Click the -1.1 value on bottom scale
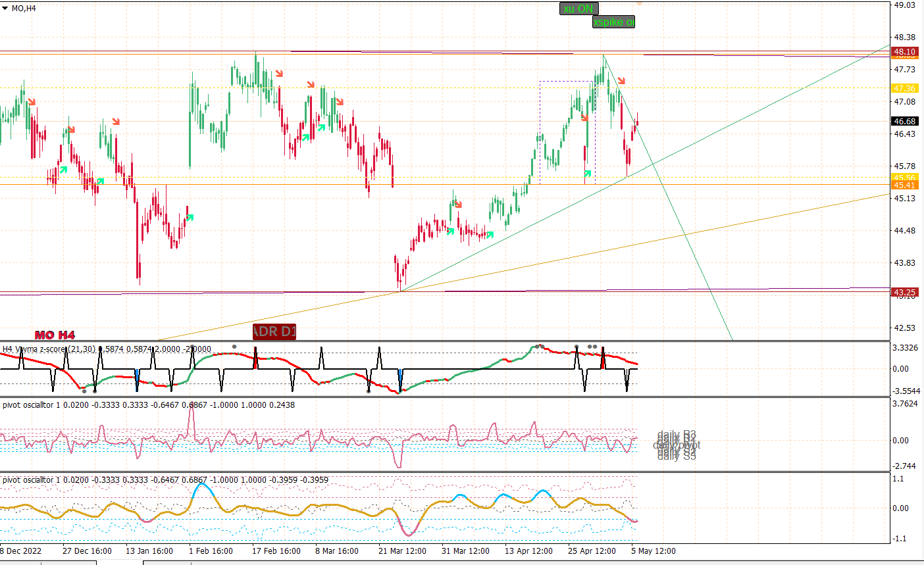 pyautogui.click(x=899, y=538)
